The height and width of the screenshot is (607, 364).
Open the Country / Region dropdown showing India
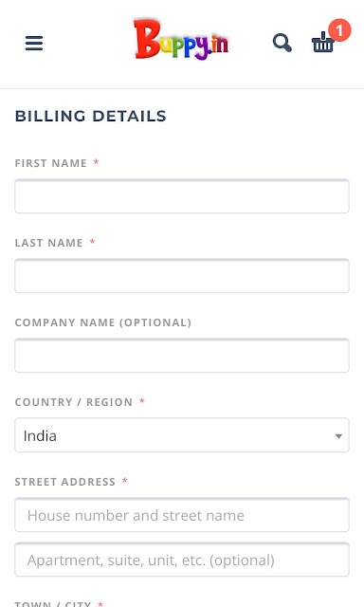182,435
